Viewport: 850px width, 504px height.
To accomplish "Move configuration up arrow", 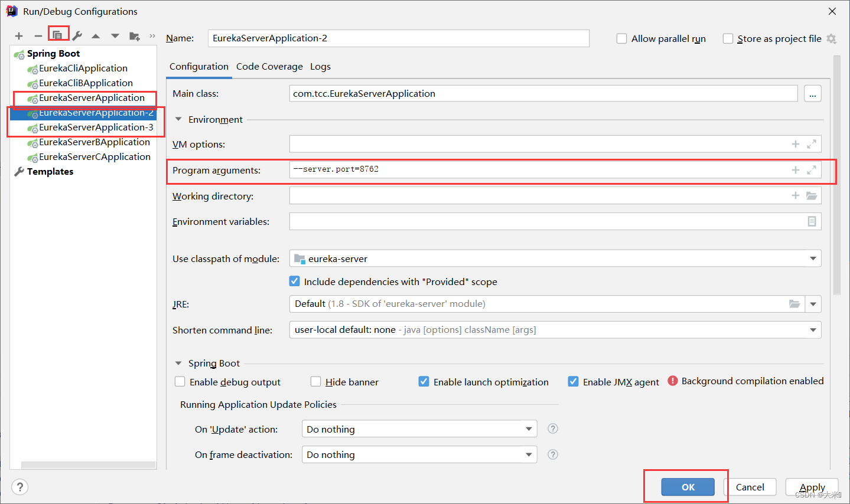I will click(x=96, y=36).
